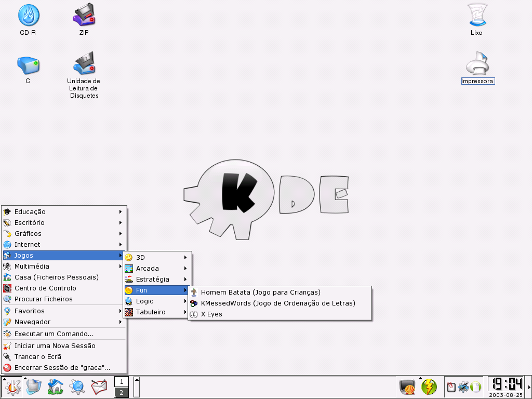
Task: Click the taskbar scroll-up arrow handle
Action: point(137,387)
